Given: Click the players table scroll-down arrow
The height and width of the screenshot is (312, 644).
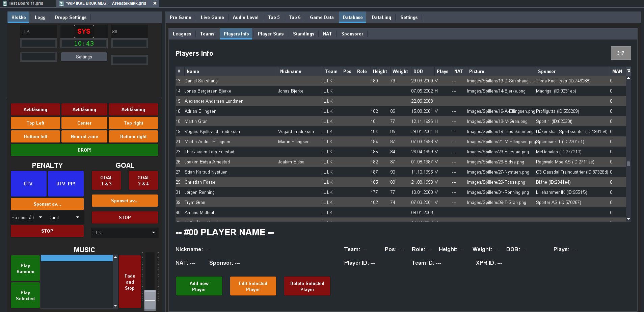Looking at the screenshot, I should [x=628, y=219].
